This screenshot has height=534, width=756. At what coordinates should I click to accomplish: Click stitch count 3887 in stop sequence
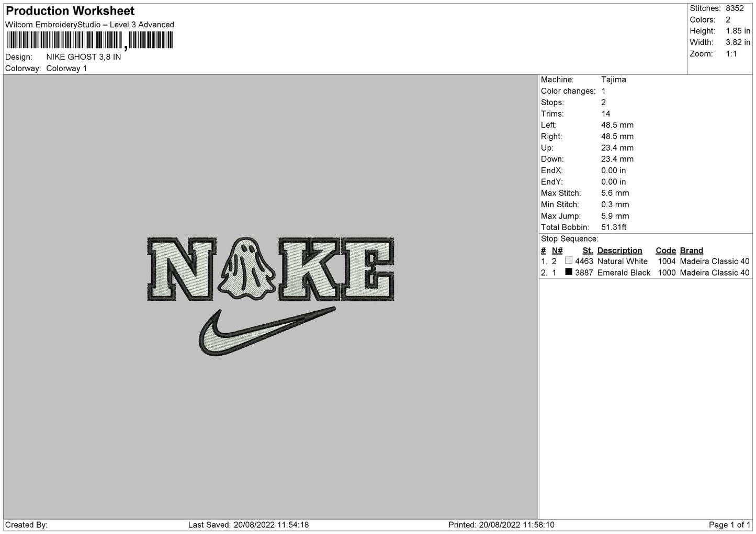pos(584,273)
